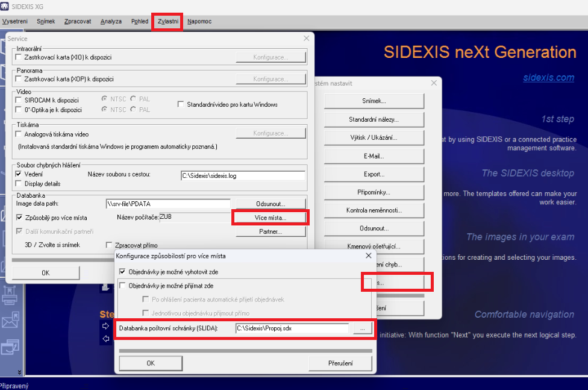Check the 0°-Optika je k dispozici box
This screenshot has width=588, height=390.
[x=18, y=110]
